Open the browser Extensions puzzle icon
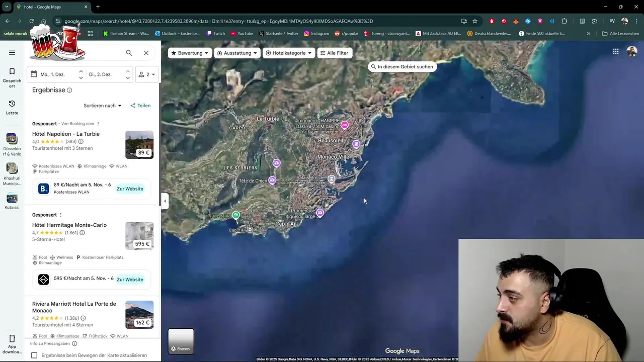The image size is (644, 362). click(x=564, y=21)
